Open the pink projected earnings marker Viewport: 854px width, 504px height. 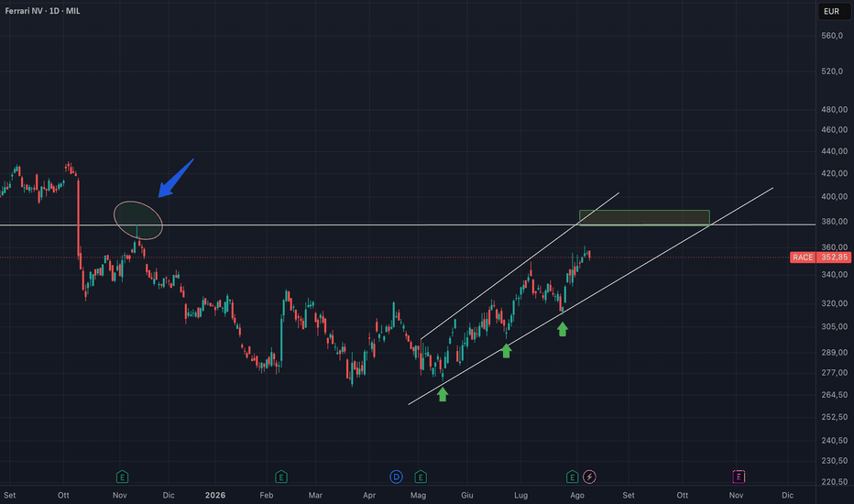(x=739, y=477)
